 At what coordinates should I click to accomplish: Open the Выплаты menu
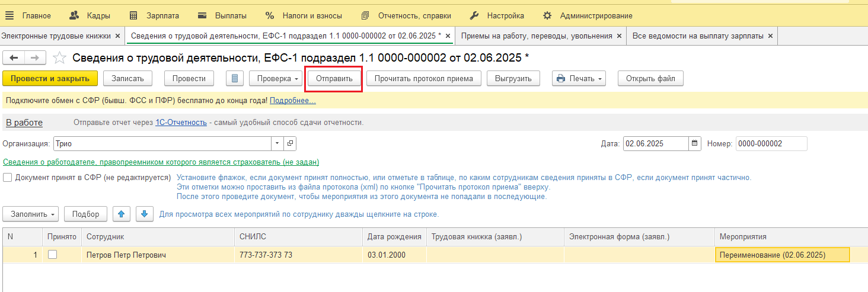coord(231,15)
